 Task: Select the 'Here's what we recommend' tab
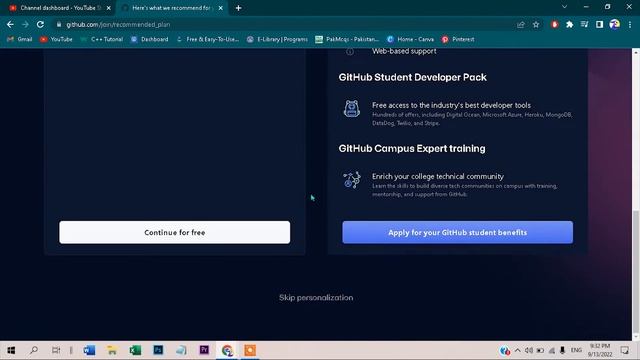point(171,8)
